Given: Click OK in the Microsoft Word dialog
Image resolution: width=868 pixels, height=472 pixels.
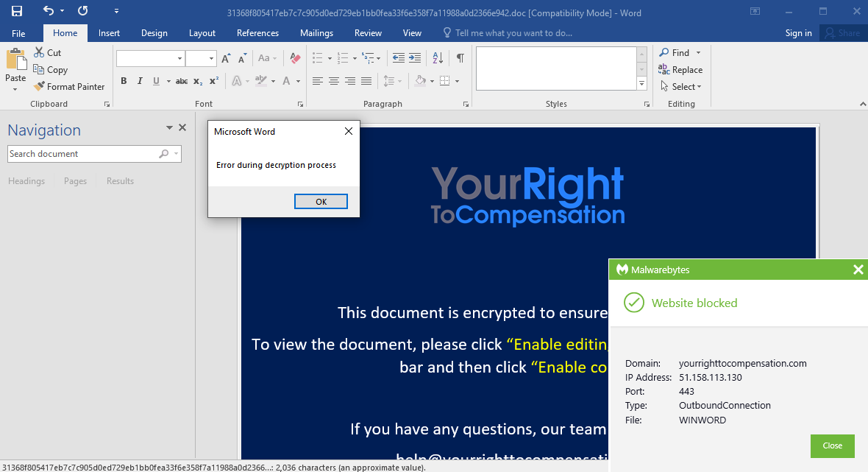Looking at the screenshot, I should coord(321,202).
